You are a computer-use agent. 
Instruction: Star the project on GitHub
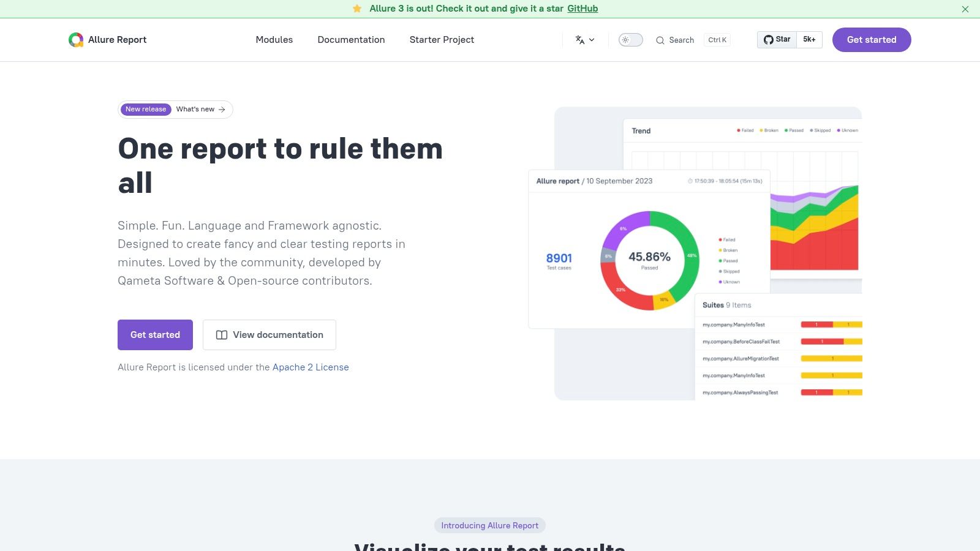(x=777, y=39)
